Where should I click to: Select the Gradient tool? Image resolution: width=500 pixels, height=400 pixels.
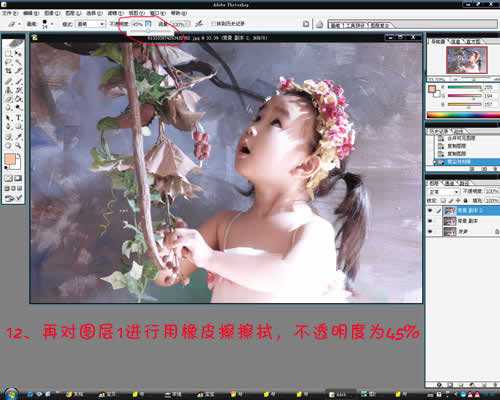coord(18,99)
